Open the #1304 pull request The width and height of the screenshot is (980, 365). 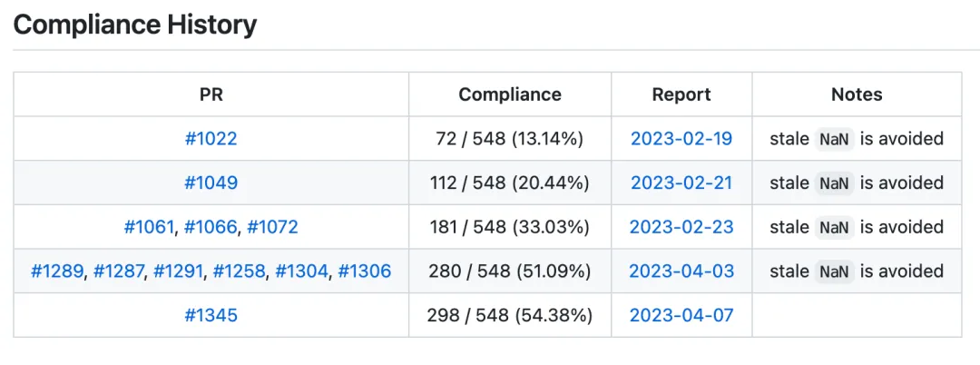tap(302, 271)
